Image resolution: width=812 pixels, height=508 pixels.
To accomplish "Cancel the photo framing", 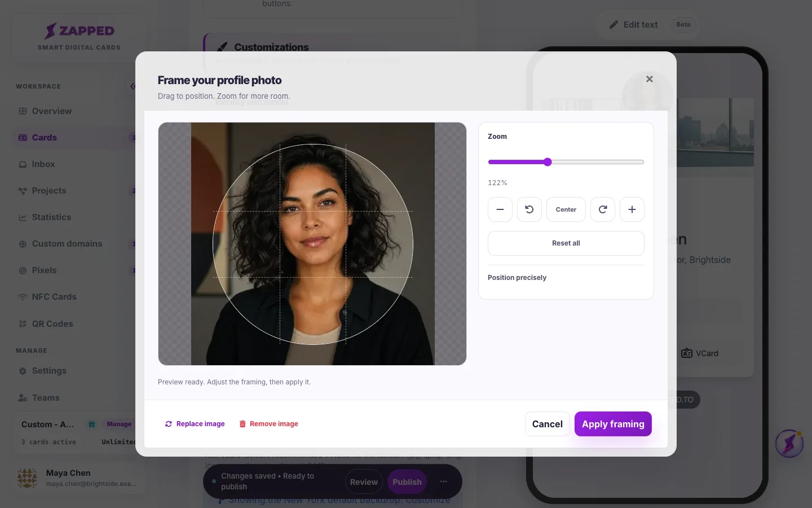I will [x=548, y=424].
